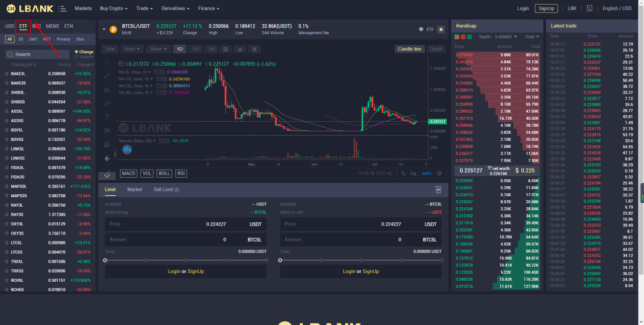The height and width of the screenshot is (325, 644).
Task: Toggle the light/dark theme sun icon
Action: [x=441, y=30]
